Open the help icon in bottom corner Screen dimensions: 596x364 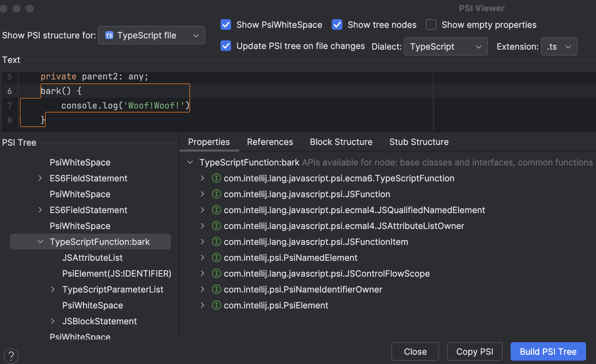11,356
